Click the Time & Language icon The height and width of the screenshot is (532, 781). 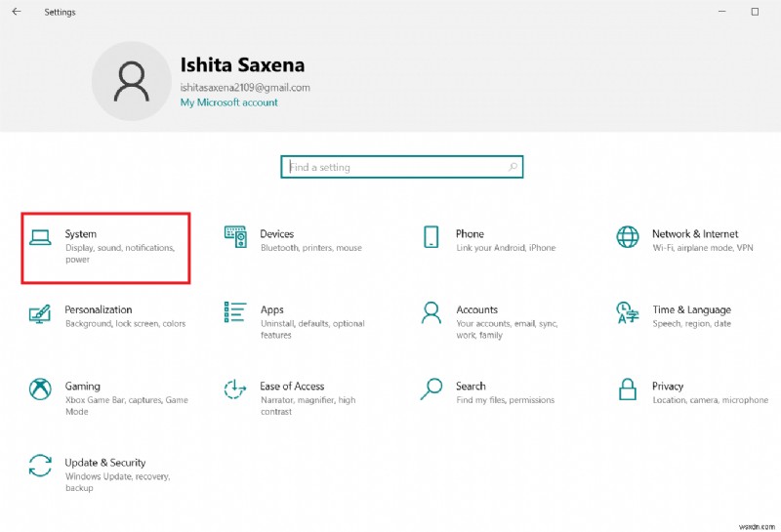click(x=627, y=312)
